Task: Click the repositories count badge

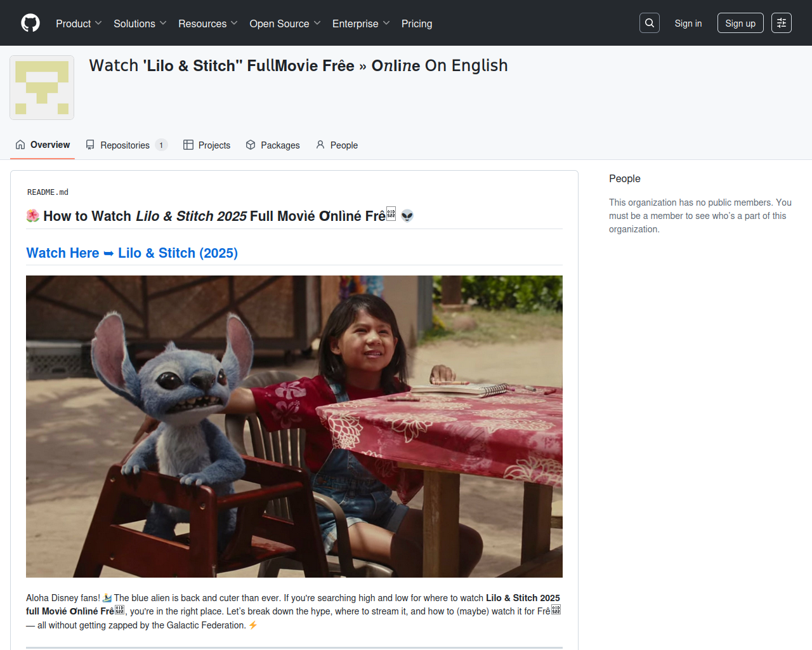Action: tap(161, 145)
